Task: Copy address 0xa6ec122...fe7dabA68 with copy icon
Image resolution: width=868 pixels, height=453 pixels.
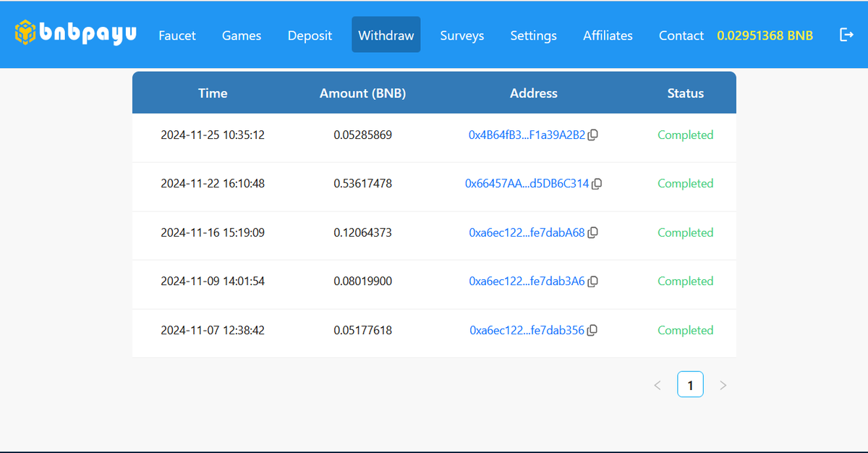Action: [x=592, y=233]
